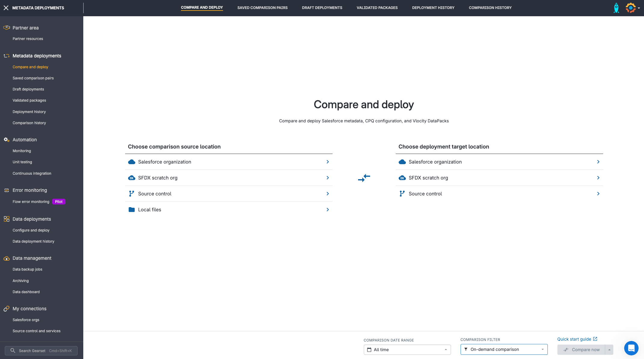Image resolution: width=644 pixels, height=359 pixels.
Task: Open the chat support bubble icon
Action: coord(631,348)
